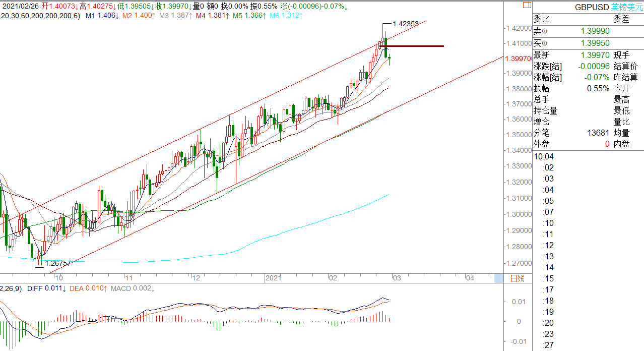Click the DEA 0.010 indicator label
Viewport: 644px width, 351px height.
click(89, 288)
